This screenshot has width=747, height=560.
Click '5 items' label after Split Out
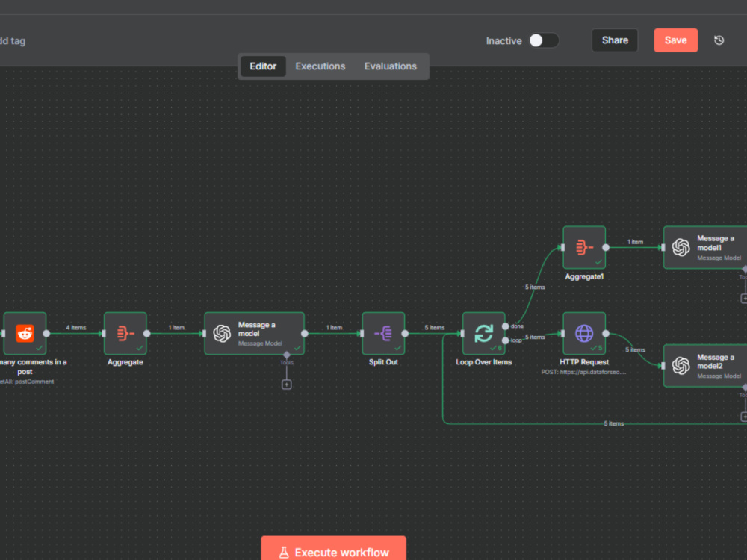click(435, 328)
